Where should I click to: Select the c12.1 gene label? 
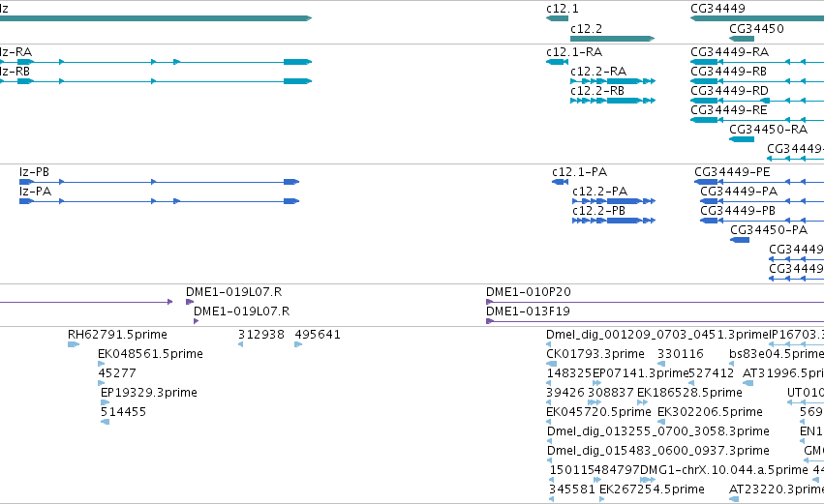point(563,9)
